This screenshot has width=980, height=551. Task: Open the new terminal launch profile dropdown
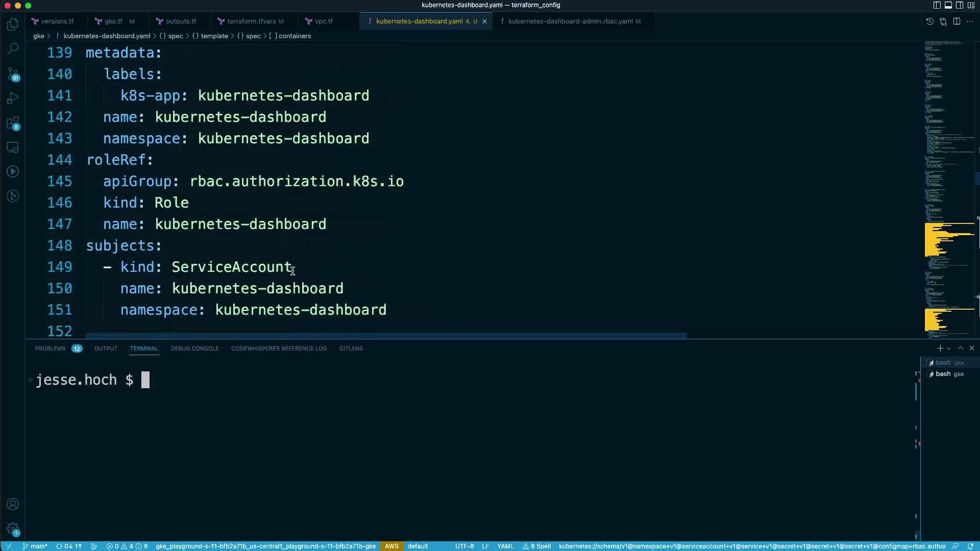coord(949,348)
